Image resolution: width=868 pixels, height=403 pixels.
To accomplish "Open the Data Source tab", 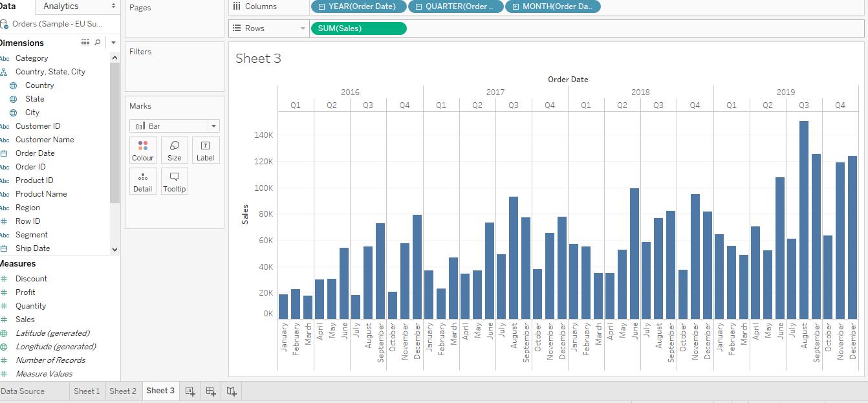I will 23,391.
